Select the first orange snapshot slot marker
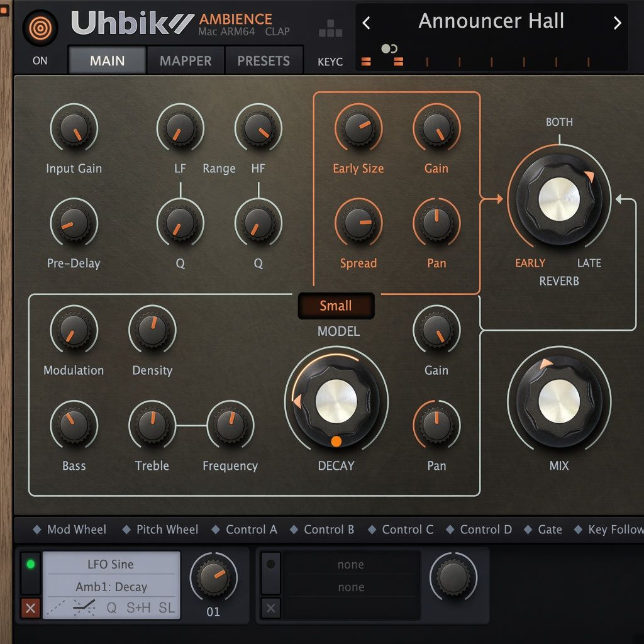644x644 pixels. click(x=366, y=62)
